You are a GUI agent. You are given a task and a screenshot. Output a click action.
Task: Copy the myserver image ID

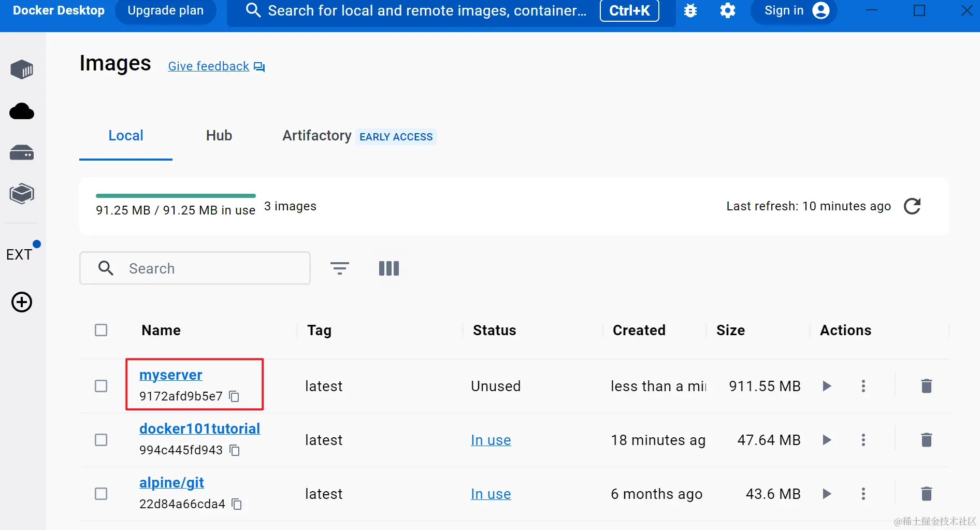[x=234, y=396]
